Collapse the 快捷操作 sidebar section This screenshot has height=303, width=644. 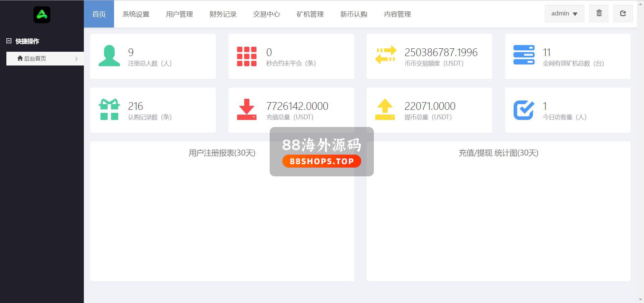click(x=9, y=41)
